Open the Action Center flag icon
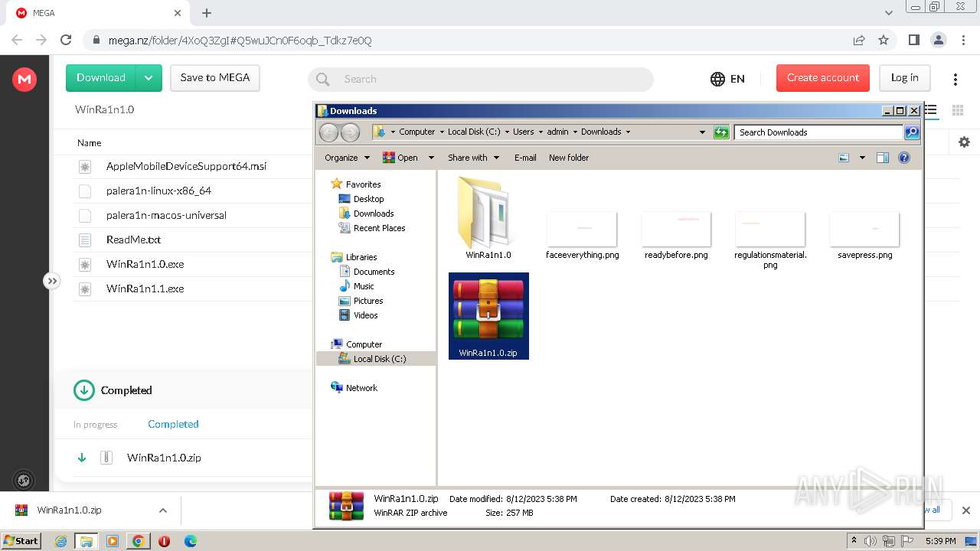 click(x=907, y=541)
